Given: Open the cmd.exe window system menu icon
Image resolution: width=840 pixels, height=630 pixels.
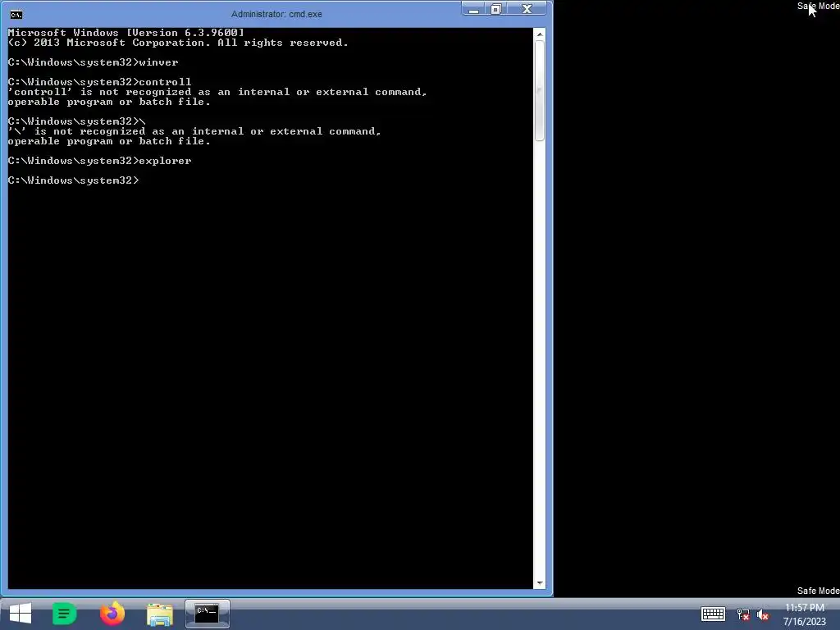Looking at the screenshot, I should click(16, 15).
